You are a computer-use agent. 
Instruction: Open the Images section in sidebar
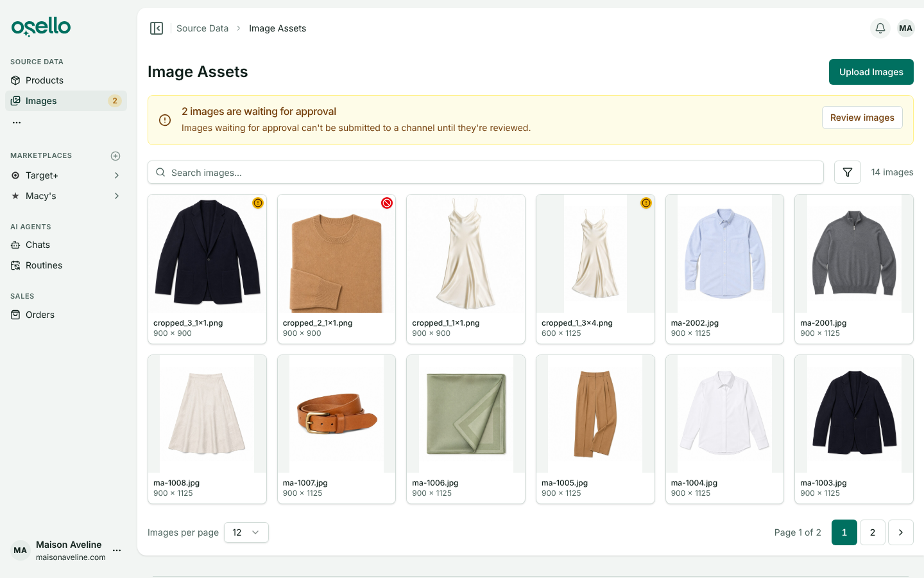click(x=66, y=101)
